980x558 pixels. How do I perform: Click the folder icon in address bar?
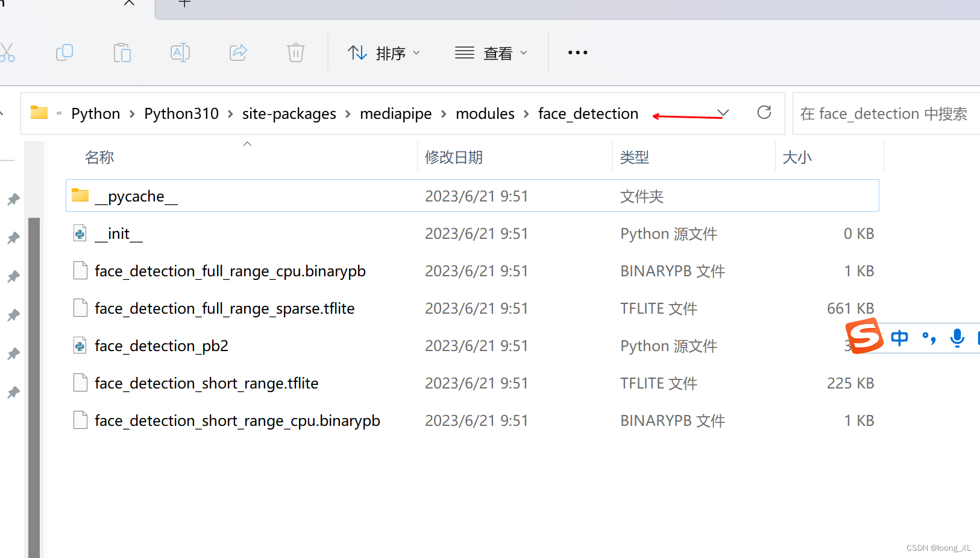(39, 113)
